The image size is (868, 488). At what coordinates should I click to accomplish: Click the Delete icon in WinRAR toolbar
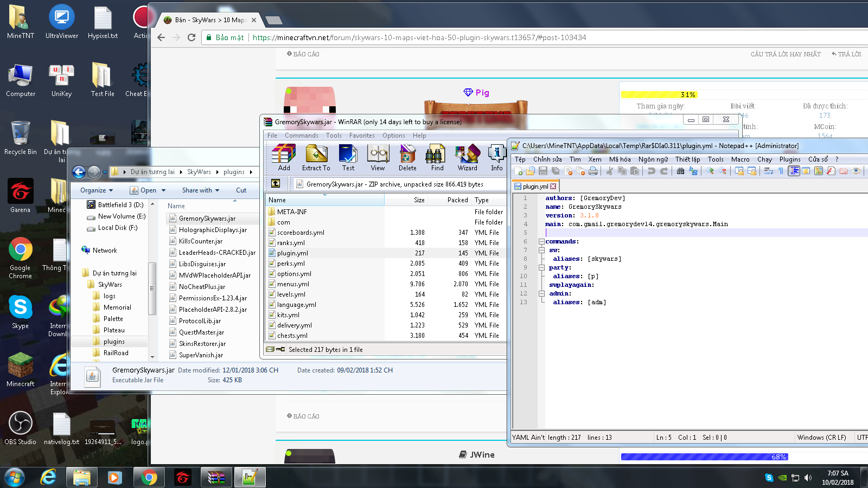coord(407,158)
